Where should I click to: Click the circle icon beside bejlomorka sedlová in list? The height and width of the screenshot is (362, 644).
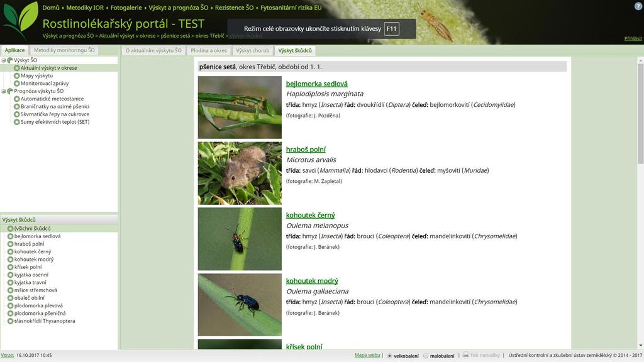tap(10, 236)
